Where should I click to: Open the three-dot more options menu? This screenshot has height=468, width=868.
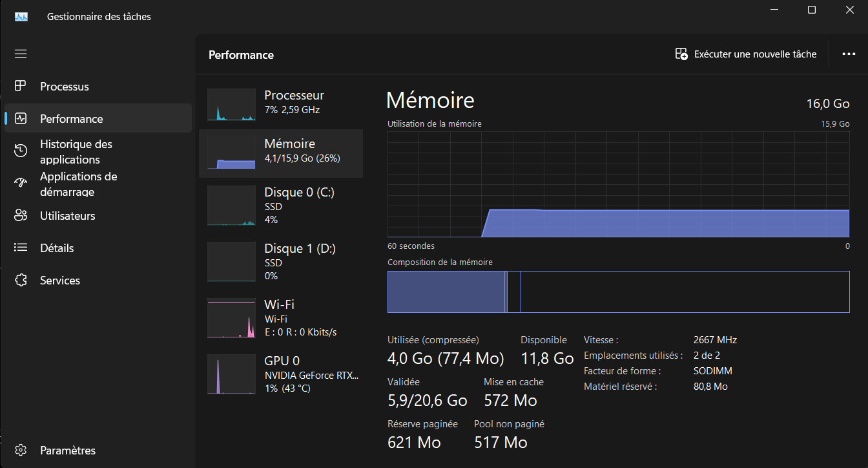coord(849,54)
